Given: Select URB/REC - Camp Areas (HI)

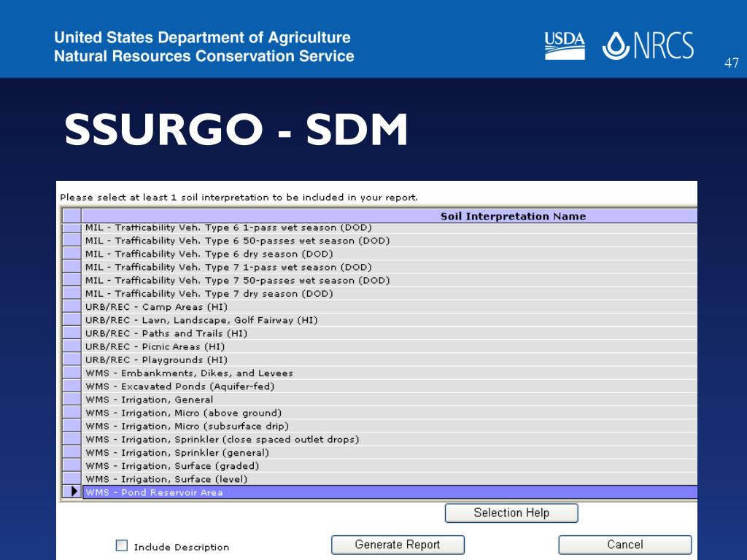Looking at the screenshot, I should 390,307.
